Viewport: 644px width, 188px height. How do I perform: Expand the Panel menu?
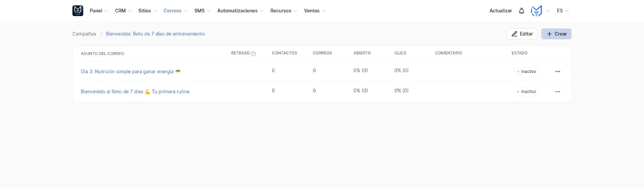(x=99, y=10)
